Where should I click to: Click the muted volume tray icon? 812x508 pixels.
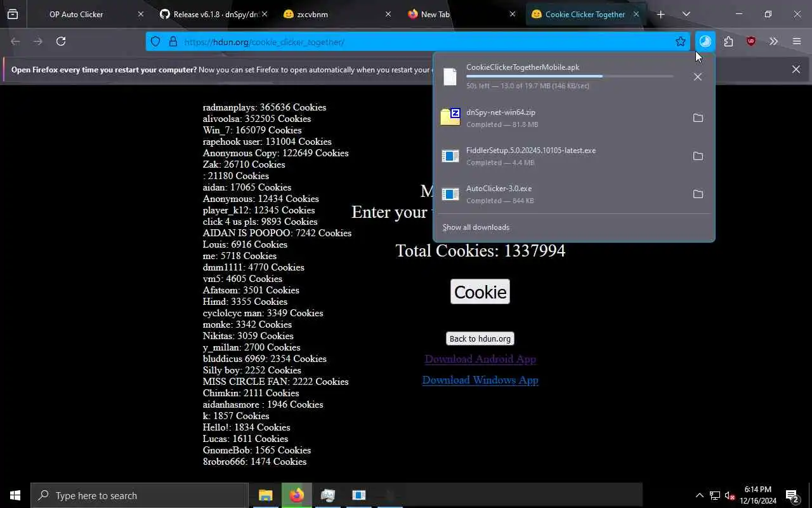coord(730,495)
